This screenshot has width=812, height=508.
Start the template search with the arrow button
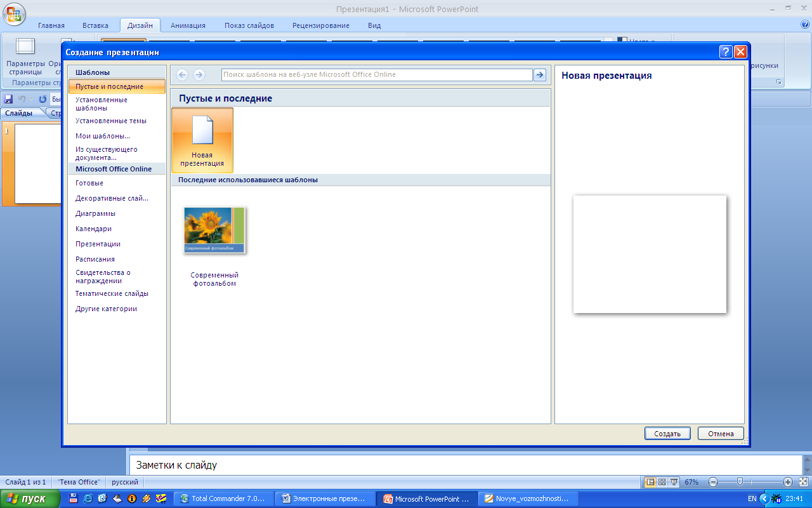click(540, 75)
